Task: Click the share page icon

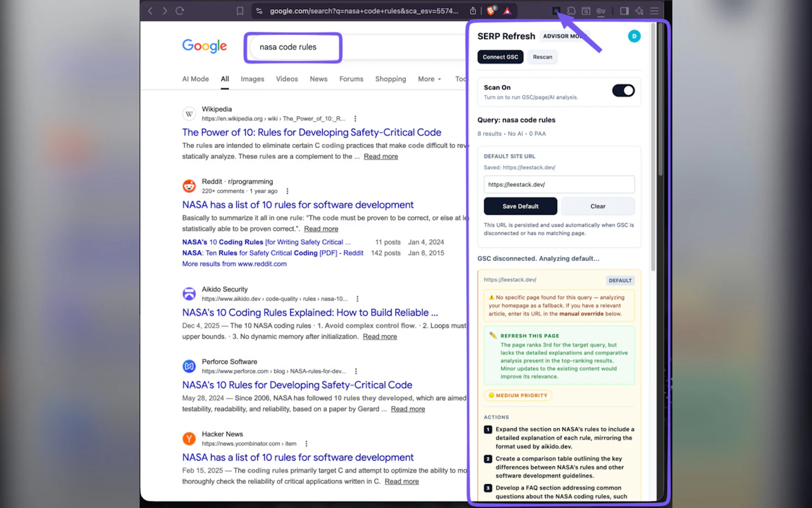Action: point(473,11)
